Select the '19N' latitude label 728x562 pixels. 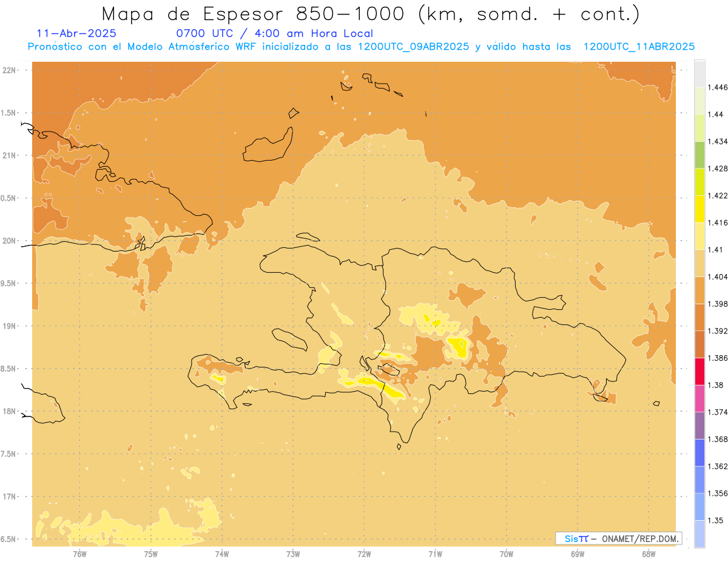point(10,326)
